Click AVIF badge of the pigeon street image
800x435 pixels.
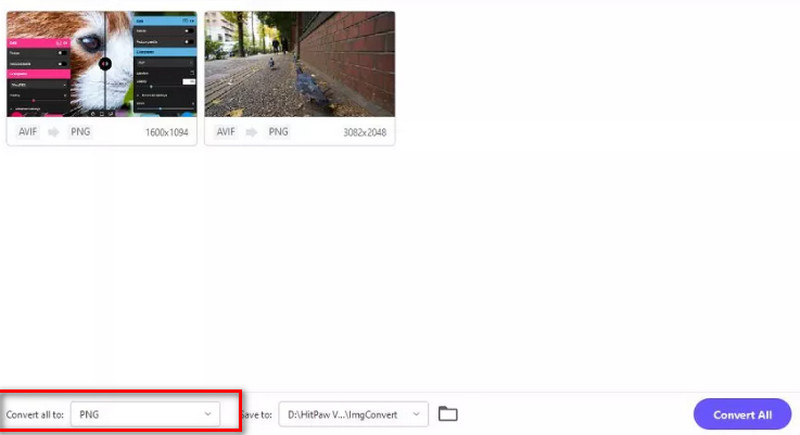click(226, 132)
